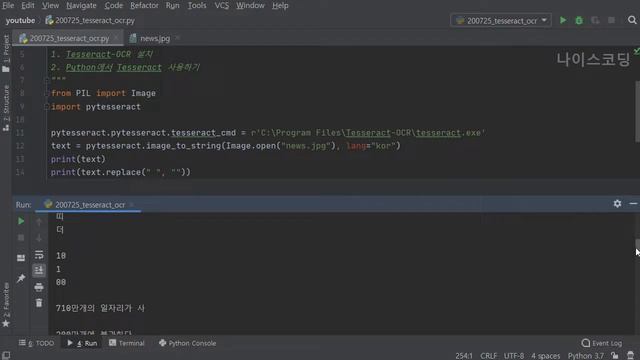The height and width of the screenshot is (360, 640).
Task: Click the youtube project breadcrumb
Action: 20,20
